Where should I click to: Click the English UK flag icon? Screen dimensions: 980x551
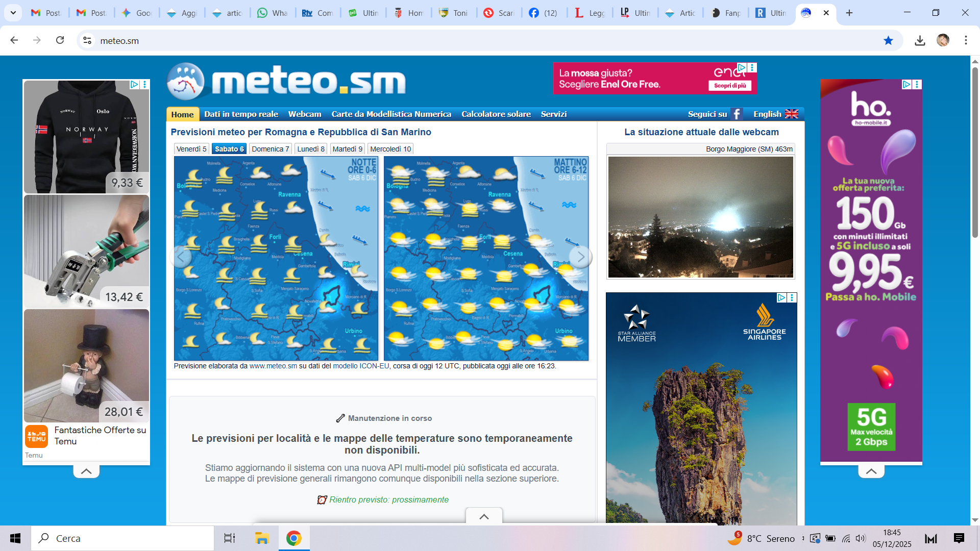[791, 114]
